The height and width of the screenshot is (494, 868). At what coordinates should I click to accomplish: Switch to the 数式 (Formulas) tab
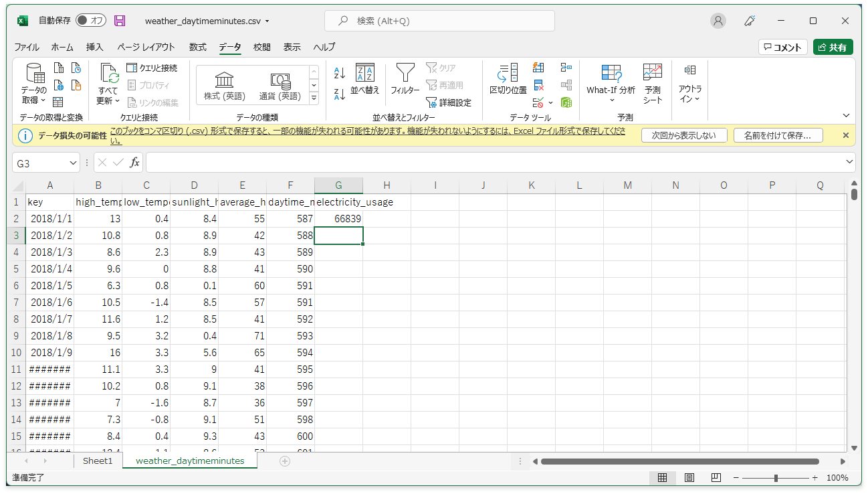coord(198,48)
